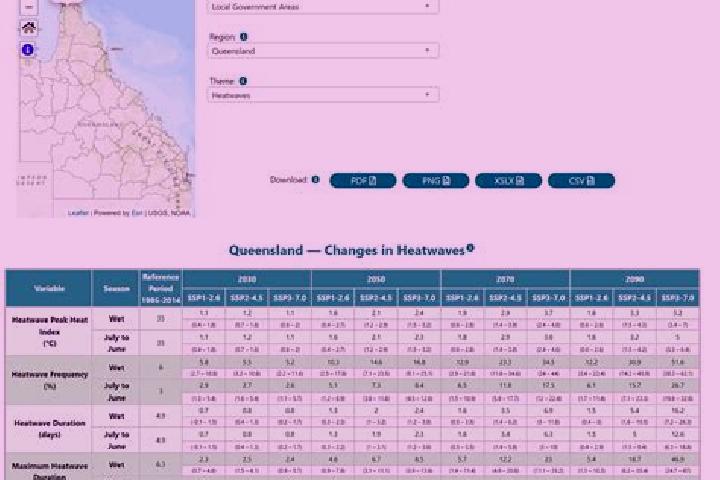
Task: Click the 2090 column header
Action: pyautogui.click(x=635, y=279)
